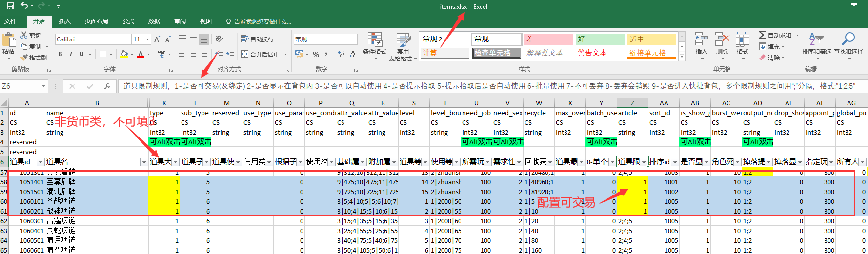Click the Name Box showing Z6
This screenshot has width=868, height=254.
pyautogui.click(x=20, y=86)
